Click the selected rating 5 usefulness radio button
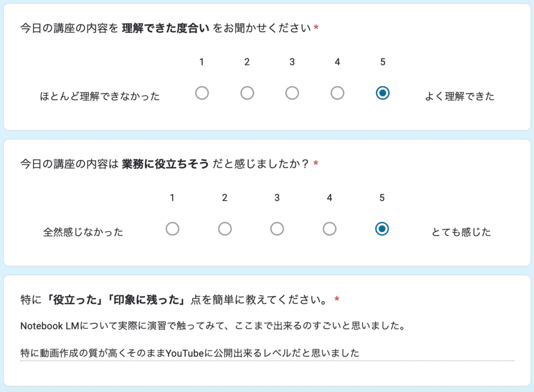This screenshot has width=534, height=392. [x=382, y=228]
